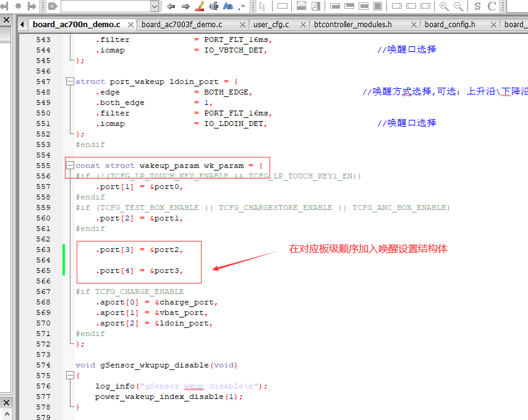The width and height of the screenshot is (528, 420).
Task: Focus the toolbar search input field
Action: pos(106,6)
